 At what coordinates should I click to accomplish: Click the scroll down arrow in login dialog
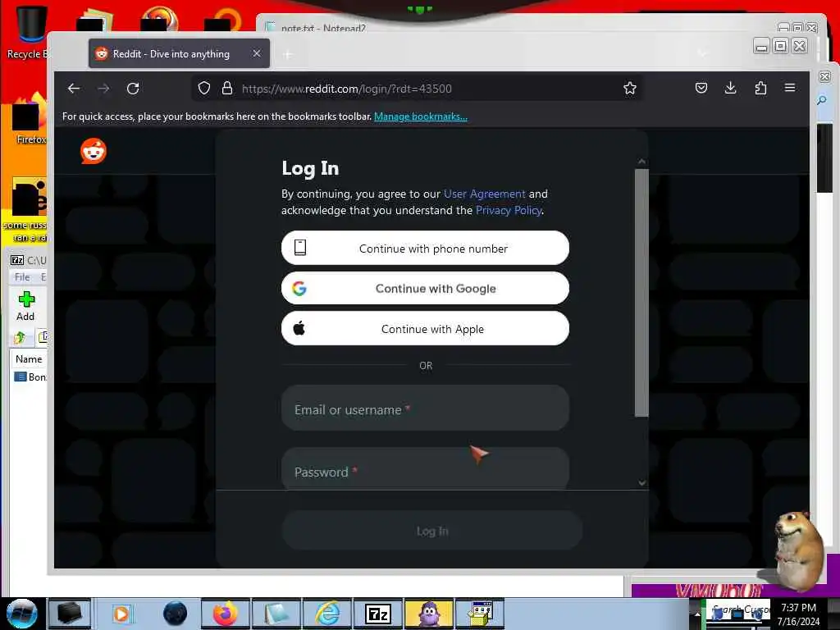point(641,482)
